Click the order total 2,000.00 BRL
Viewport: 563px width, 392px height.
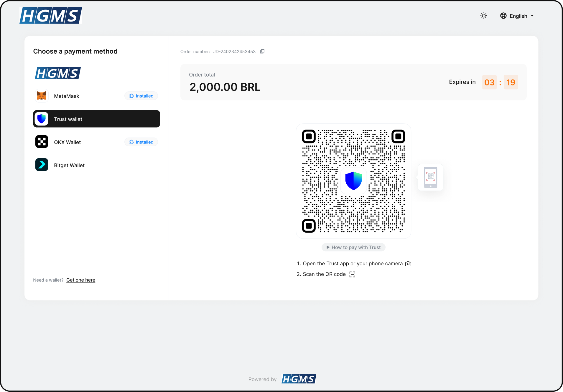pos(225,87)
